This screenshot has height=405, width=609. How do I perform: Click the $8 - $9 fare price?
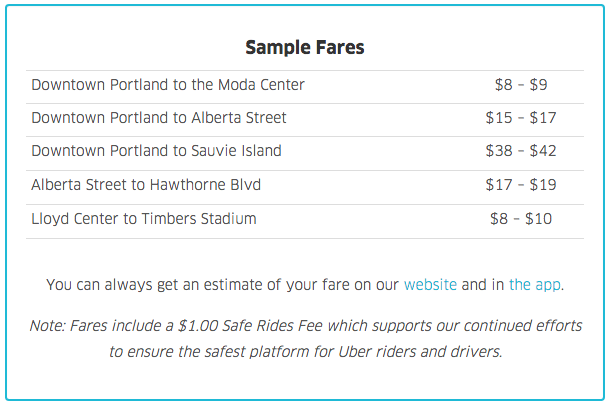[521, 85]
